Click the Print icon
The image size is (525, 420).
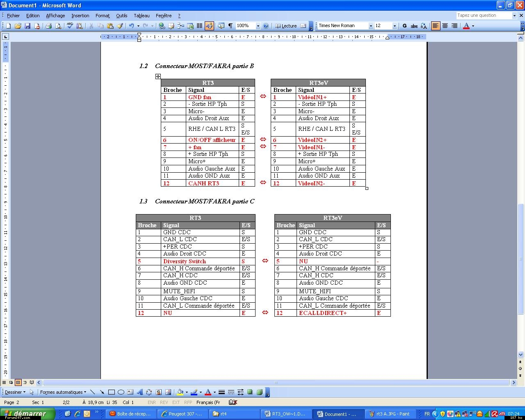(x=48, y=26)
